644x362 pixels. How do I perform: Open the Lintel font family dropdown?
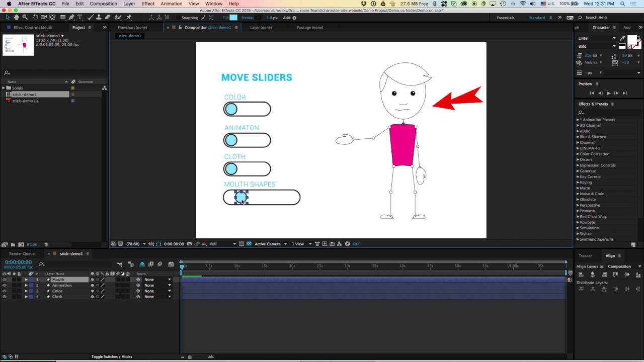click(x=597, y=38)
